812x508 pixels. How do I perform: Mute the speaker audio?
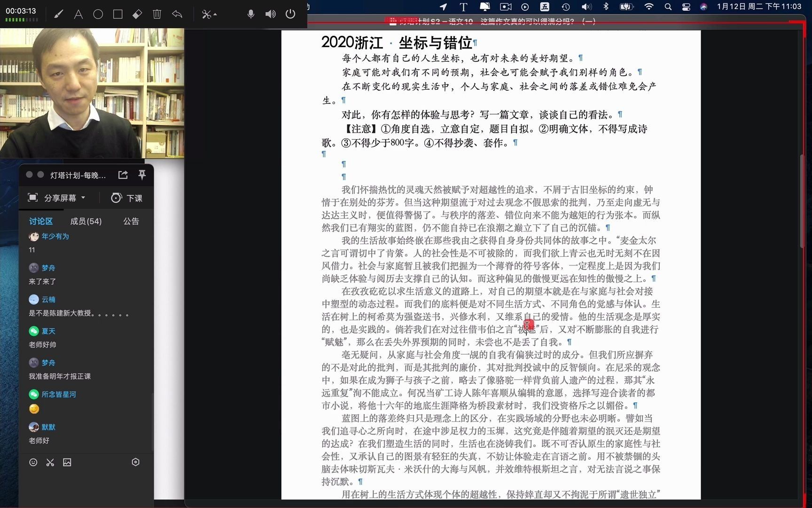(x=270, y=14)
